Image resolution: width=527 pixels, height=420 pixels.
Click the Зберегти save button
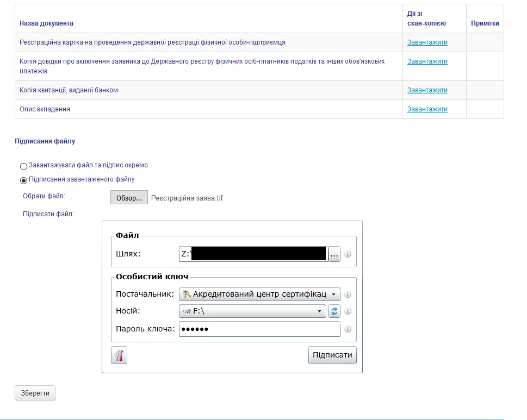[x=35, y=393]
